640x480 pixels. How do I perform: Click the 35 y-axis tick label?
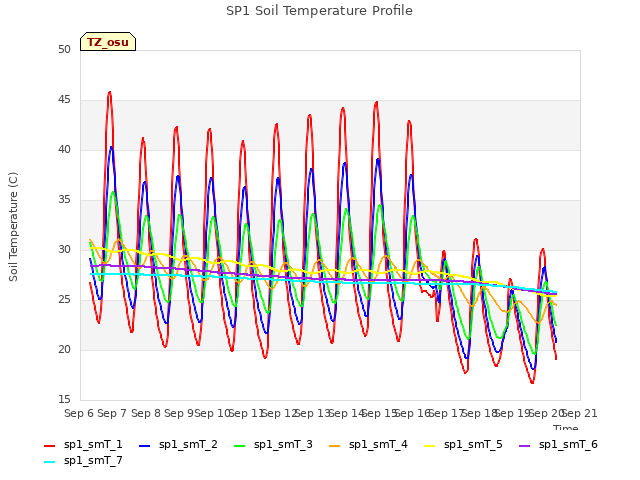tap(64, 200)
